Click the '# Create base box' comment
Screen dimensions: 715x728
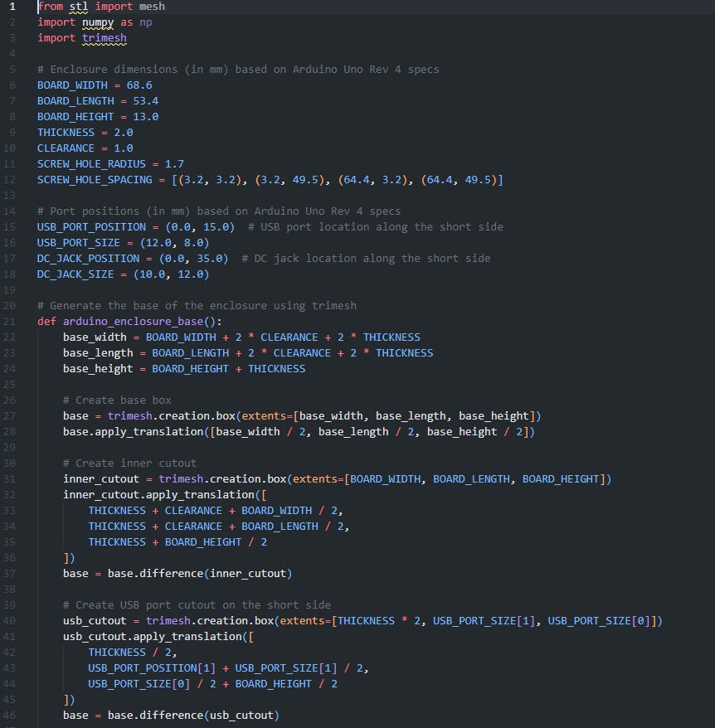[117, 400]
